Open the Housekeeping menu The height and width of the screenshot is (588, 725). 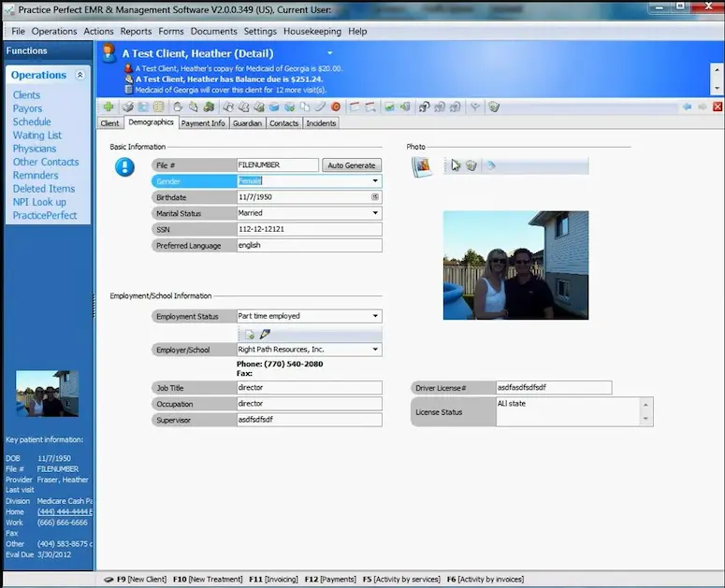click(x=312, y=32)
